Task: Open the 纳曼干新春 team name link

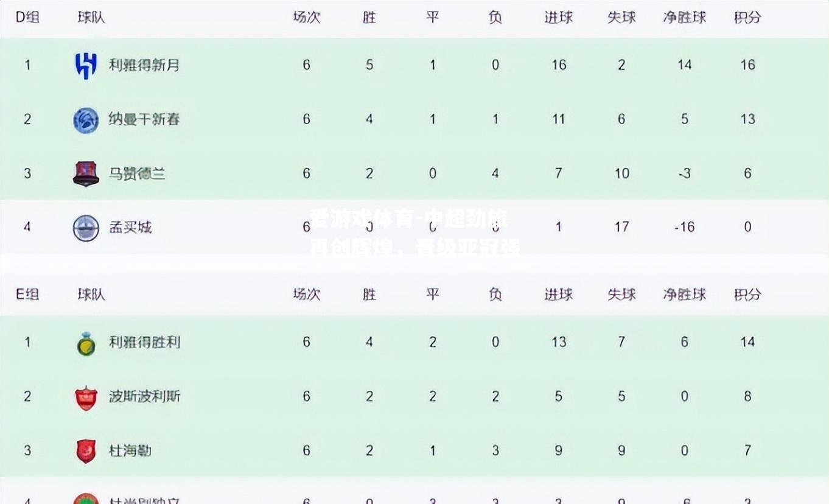Action: click(144, 119)
